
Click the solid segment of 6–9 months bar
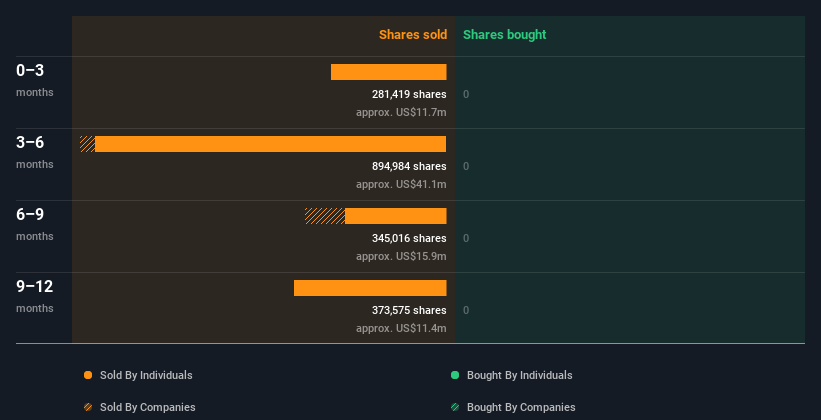coord(396,216)
